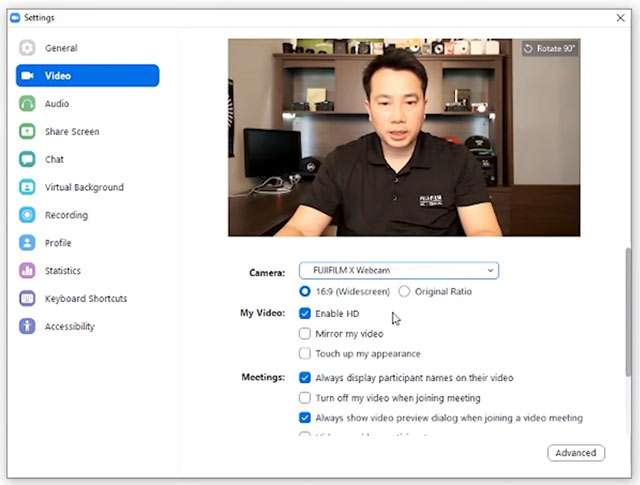
Task: Select the Recording icon
Action: click(27, 215)
